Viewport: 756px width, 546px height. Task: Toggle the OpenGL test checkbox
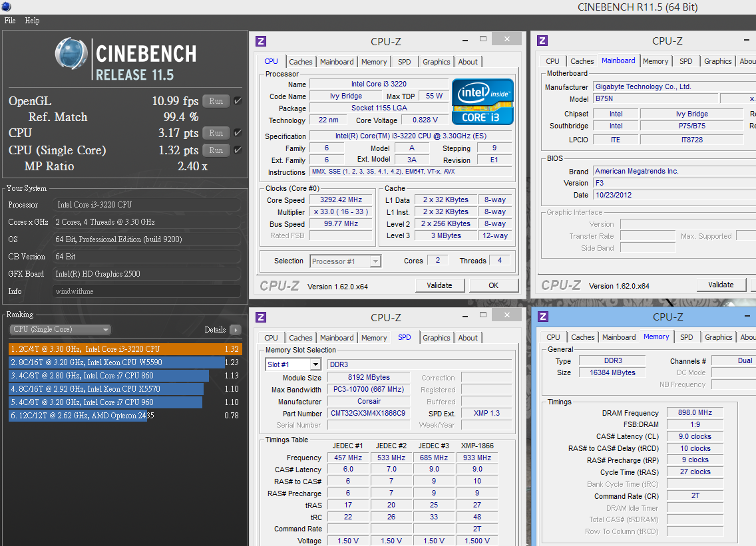[238, 100]
